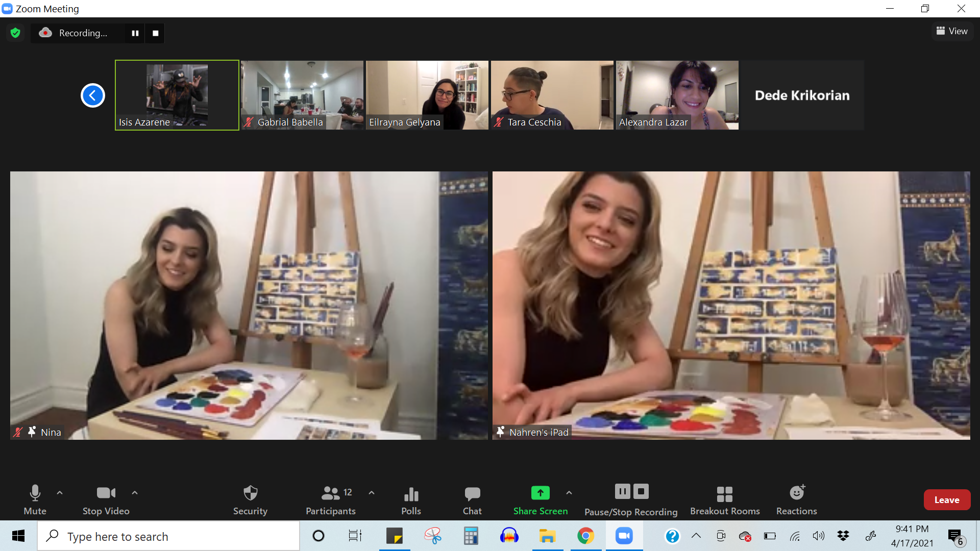The height and width of the screenshot is (551, 980).
Task: Select Alexandra Lazar video thumbnail
Action: [677, 95]
